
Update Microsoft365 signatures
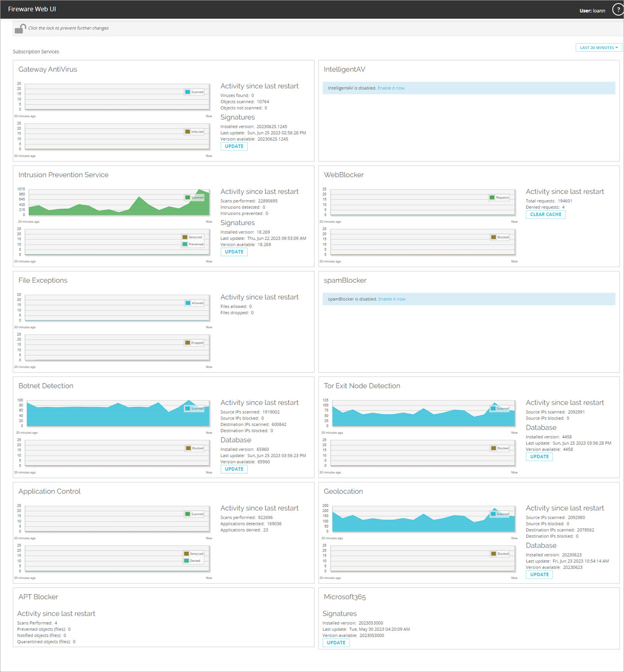pyautogui.click(x=336, y=643)
